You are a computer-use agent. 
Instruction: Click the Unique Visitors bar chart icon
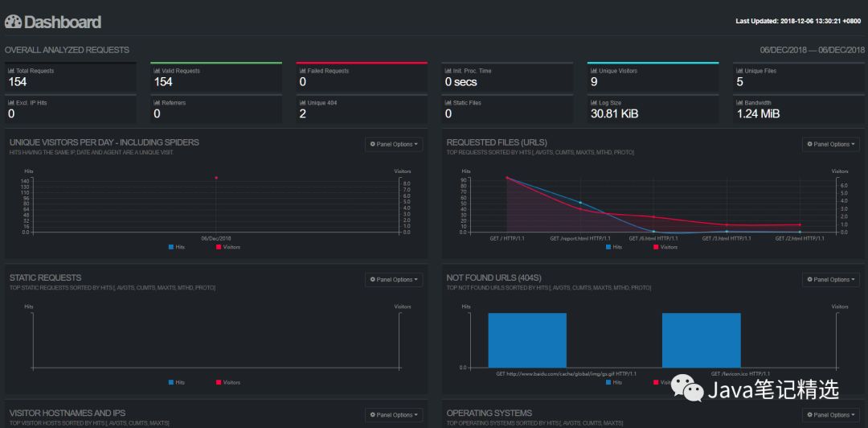click(x=594, y=71)
